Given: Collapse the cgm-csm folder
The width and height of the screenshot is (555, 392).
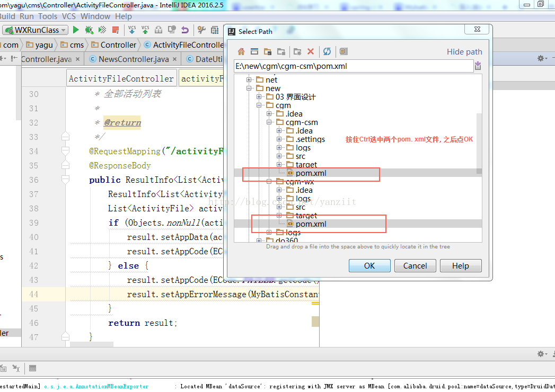Looking at the screenshot, I should coord(269,122).
